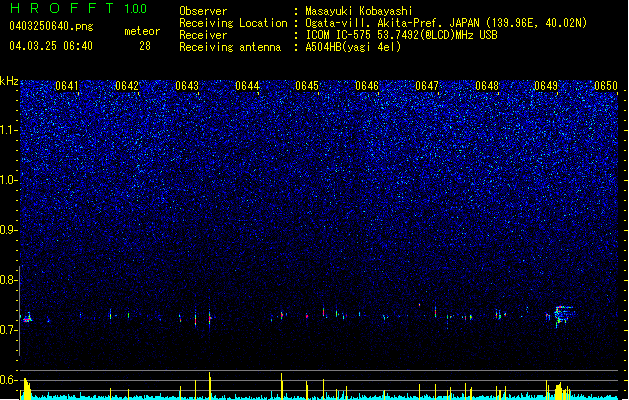Click the 1.1 kHz axis label
The height and width of the screenshot is (400, 629).
coord(9,130)
